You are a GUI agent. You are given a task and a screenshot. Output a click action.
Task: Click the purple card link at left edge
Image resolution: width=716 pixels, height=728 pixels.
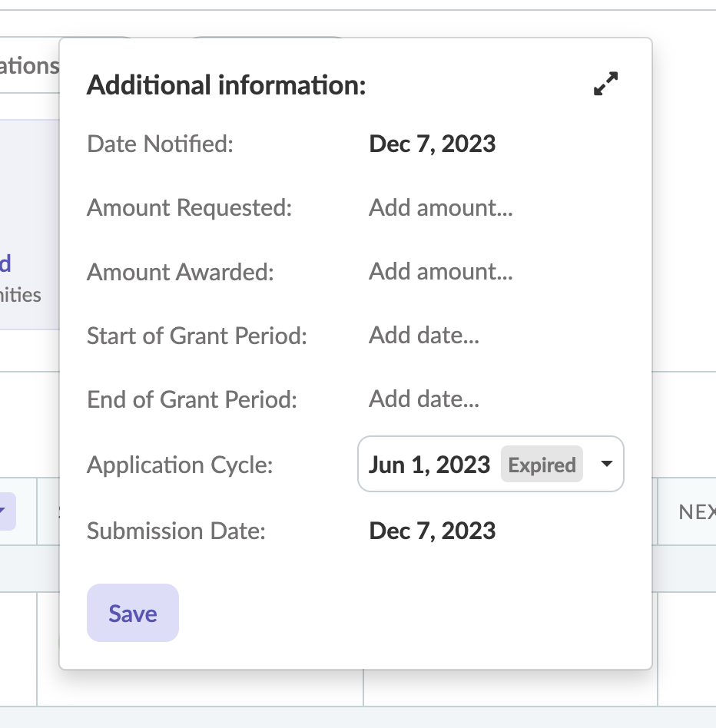tap(5, 264)
